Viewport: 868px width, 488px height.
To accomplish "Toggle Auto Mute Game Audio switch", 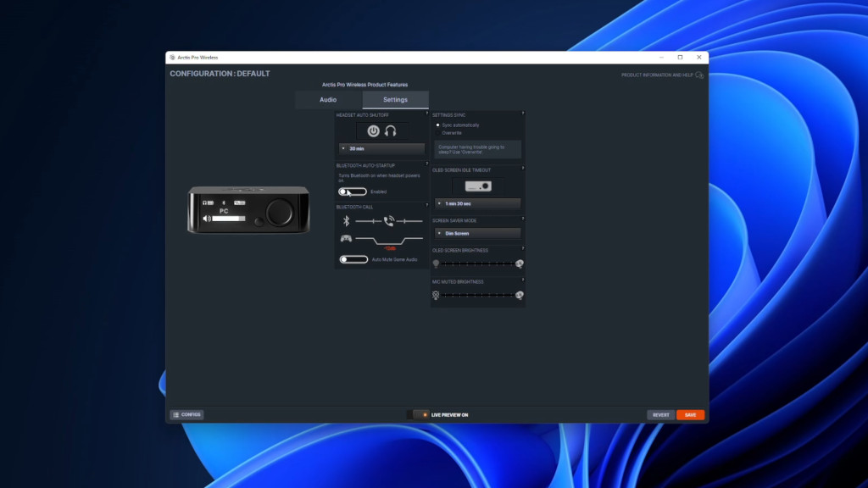I will [353, 259].
